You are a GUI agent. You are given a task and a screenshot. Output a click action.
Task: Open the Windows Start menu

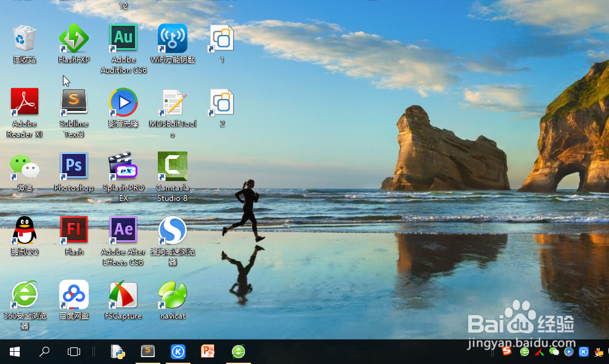[15, 352]
